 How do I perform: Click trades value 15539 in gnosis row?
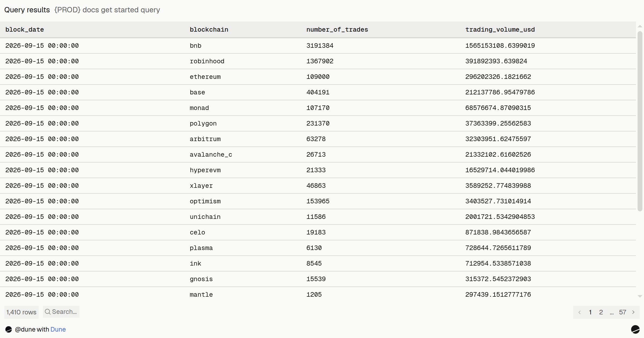pyautogui.click(x=316, y=279)
